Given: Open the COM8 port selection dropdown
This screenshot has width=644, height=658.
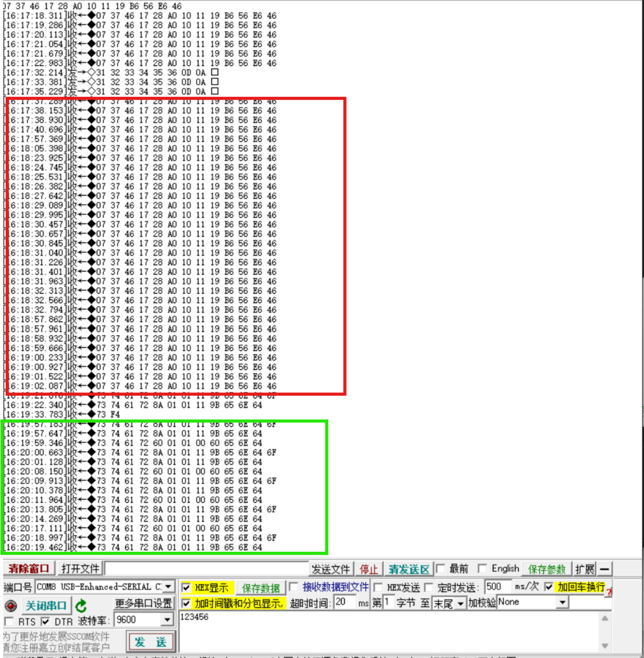Looking at the screenshot, I should point(167,587).
